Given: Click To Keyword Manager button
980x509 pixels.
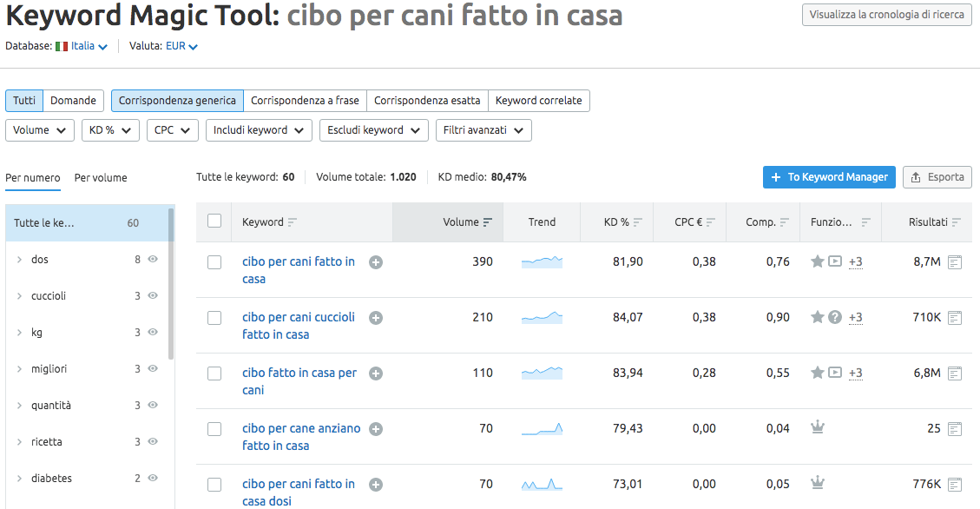Looking at the screenshot, I should 829,177.
